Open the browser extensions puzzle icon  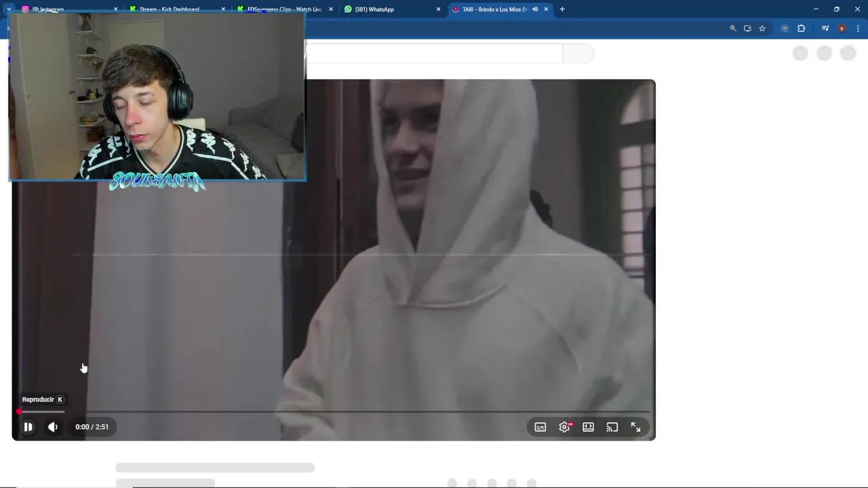pos(802,28)
